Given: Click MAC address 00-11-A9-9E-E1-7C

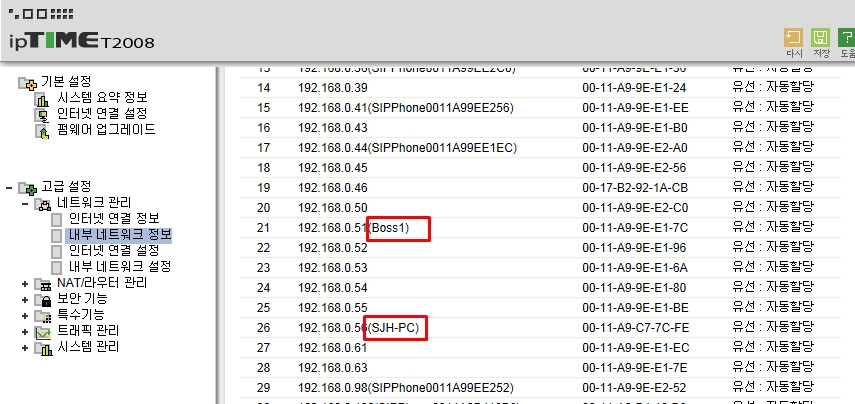Looking at the screenshot, I should coord(635,228).
